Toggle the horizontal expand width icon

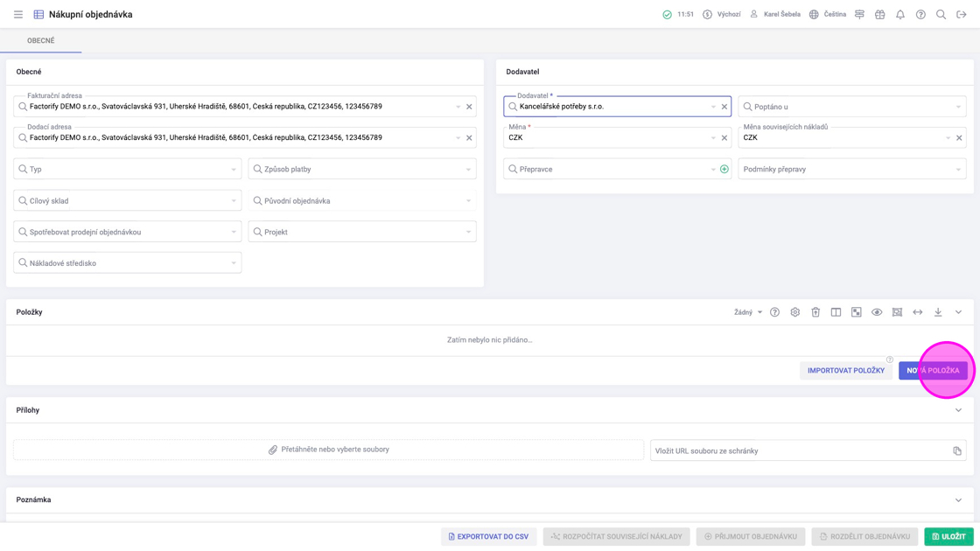point(918,312)
